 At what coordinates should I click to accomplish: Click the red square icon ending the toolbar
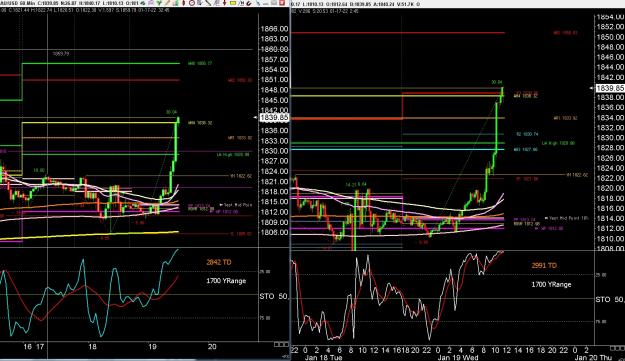click(282, 2)
